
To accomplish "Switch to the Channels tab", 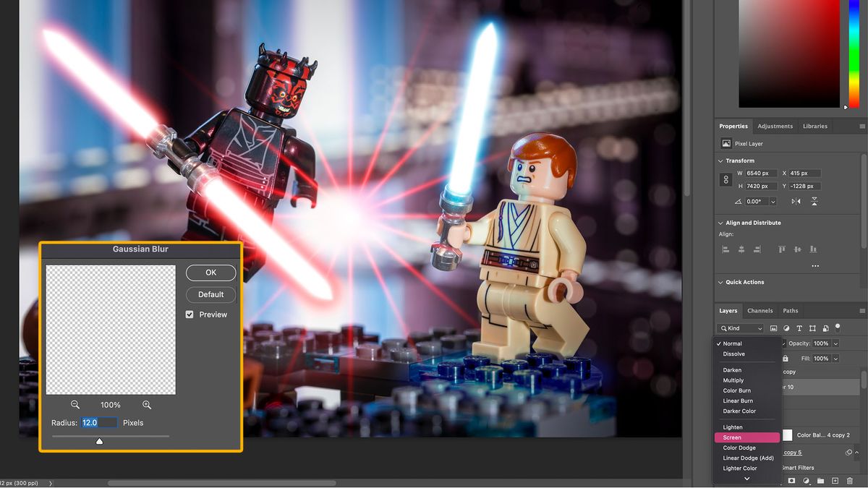I will pyautogui.click(x=760, y=311).
